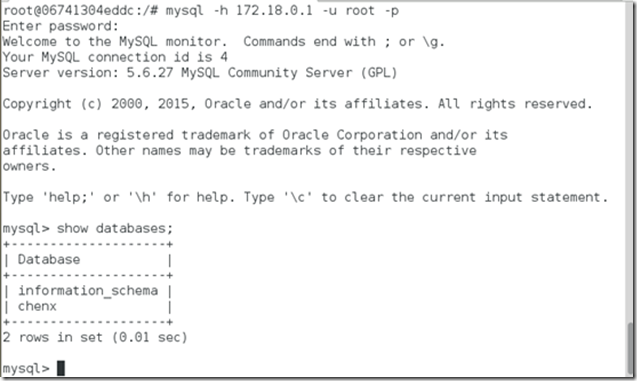The width and height of the screenshot is (637, 381).
Task: Select the information_schema row
Action: (x=88, y=291)
